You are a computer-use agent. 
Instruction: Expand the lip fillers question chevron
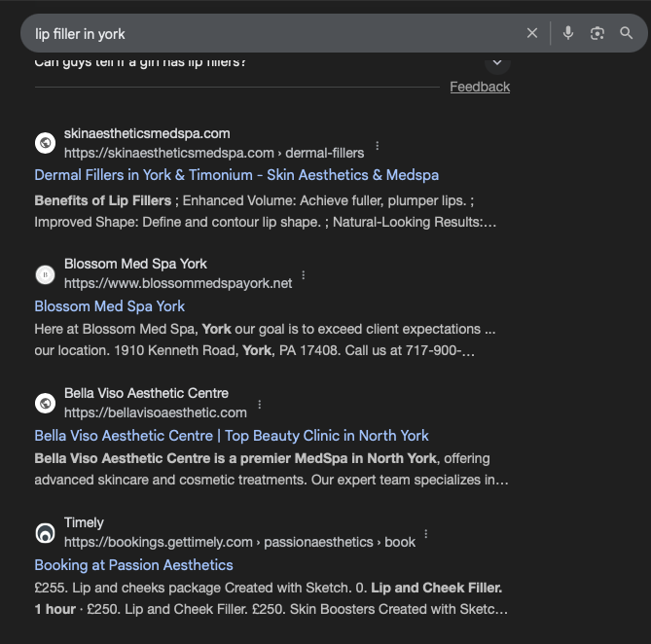click(x=497, y=63)
